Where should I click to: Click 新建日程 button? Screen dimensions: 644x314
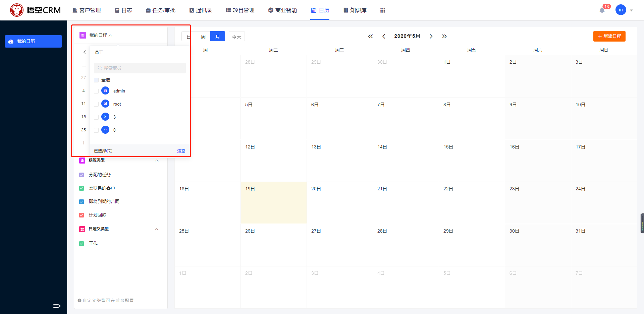pyautogui.click(x=609, y=36)
